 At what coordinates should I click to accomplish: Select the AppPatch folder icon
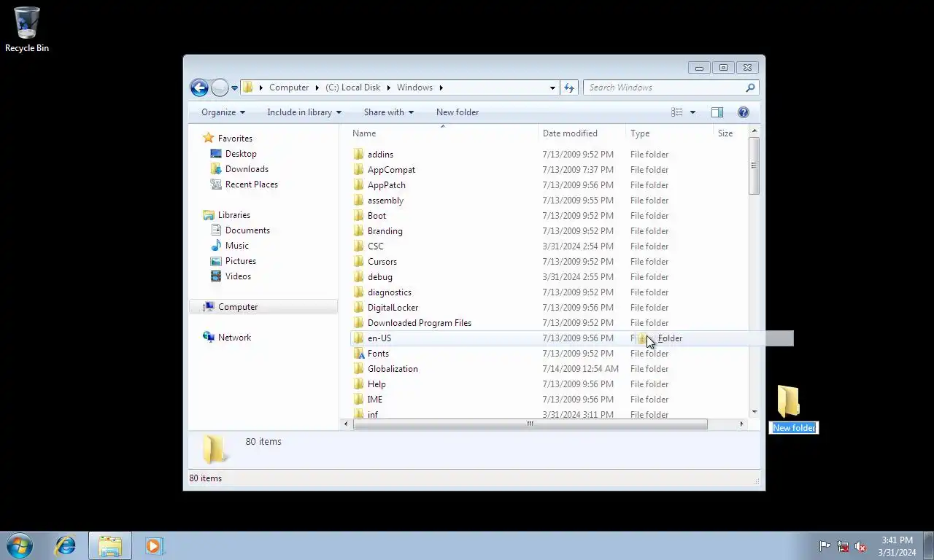click(x=358, y=185)
